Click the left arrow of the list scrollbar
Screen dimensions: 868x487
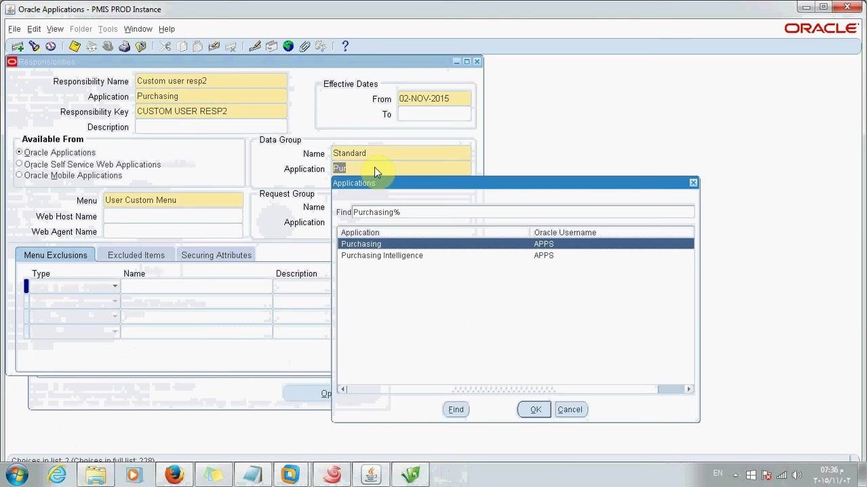pyautogui.click(x=343, y=389)
